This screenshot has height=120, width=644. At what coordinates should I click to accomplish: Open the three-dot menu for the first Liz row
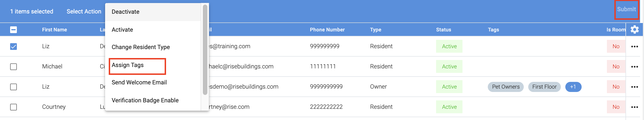pyautogui.click(x=634, y=47)
